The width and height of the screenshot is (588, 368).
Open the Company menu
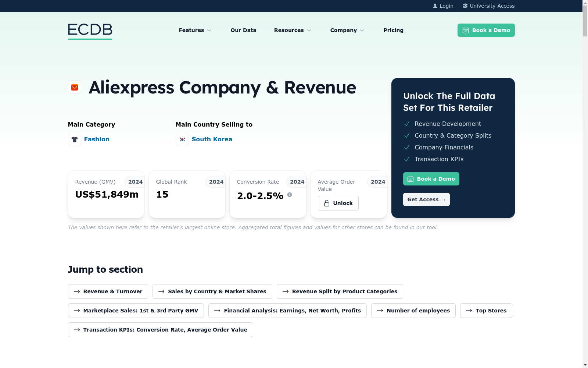point(347,30)
